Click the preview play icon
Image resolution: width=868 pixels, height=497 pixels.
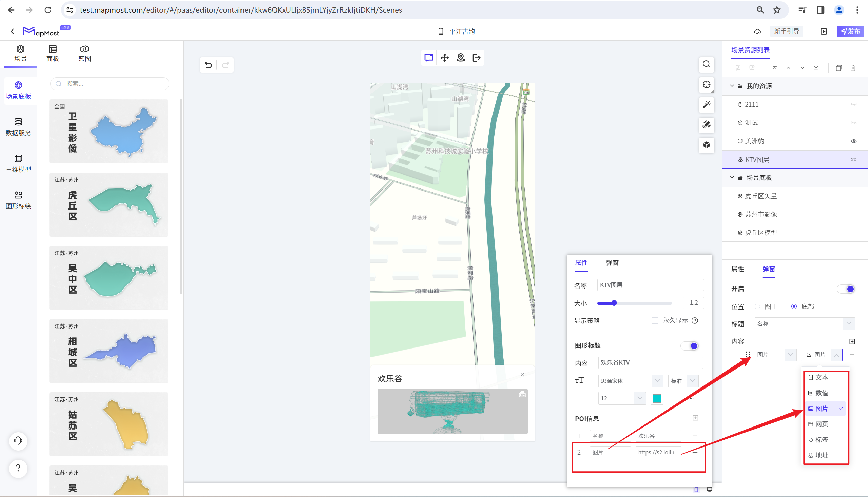coord(824,32)
